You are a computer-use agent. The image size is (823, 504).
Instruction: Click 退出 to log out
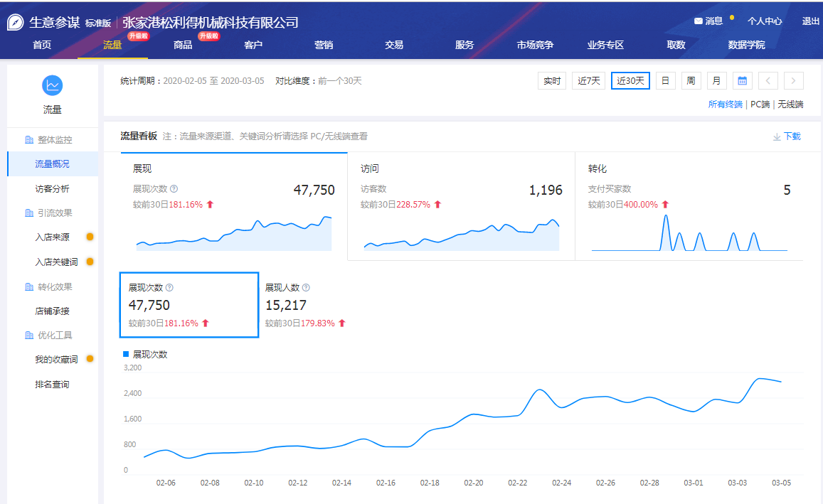(810, 21)
